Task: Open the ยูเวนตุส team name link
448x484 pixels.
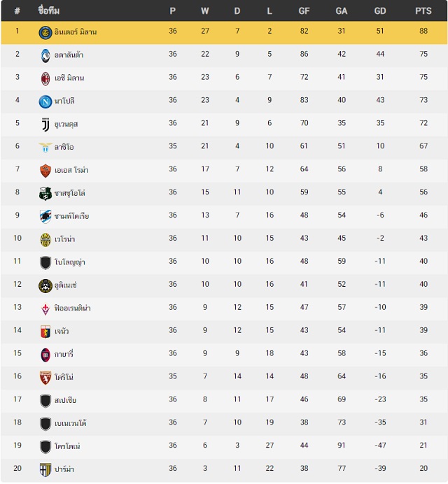Action: click(66, 124)
